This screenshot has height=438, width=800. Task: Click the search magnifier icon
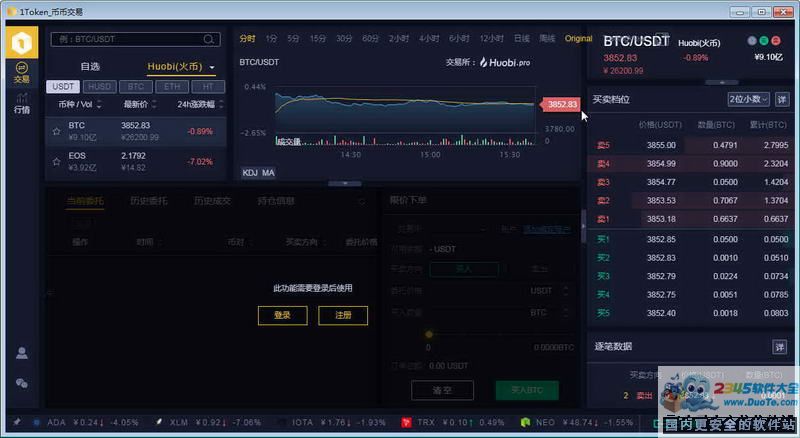(x=210, y=40)
